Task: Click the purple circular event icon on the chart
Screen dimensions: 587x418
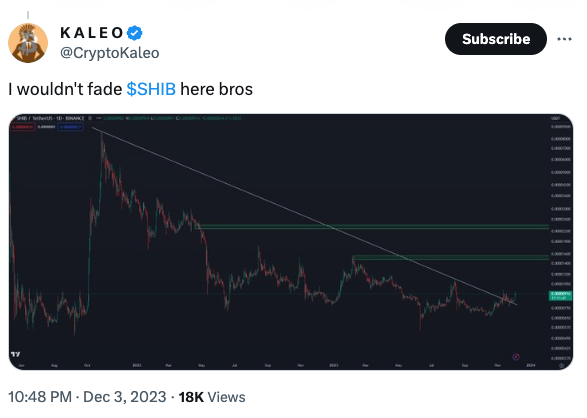Action: pyautogui.click(x=516, y=357)
